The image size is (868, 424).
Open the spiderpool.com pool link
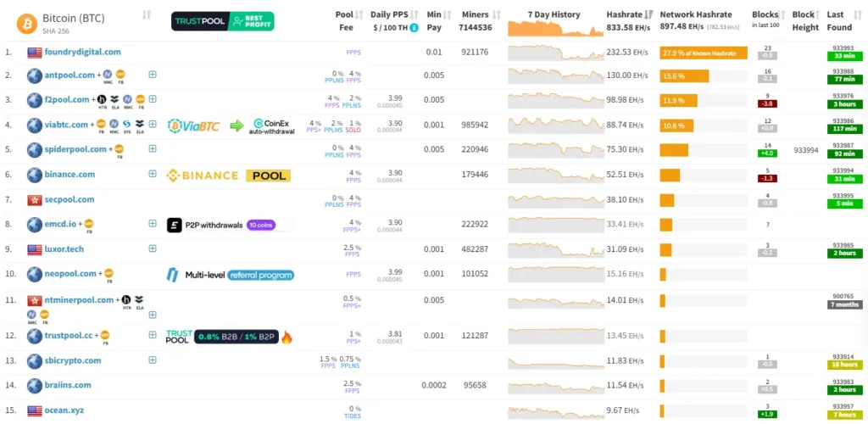tap(75, 149)
